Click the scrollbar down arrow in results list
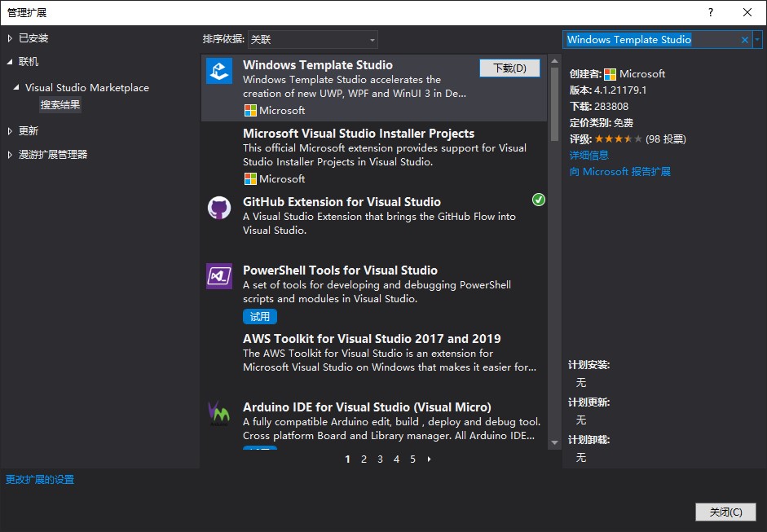 point(554,442)
